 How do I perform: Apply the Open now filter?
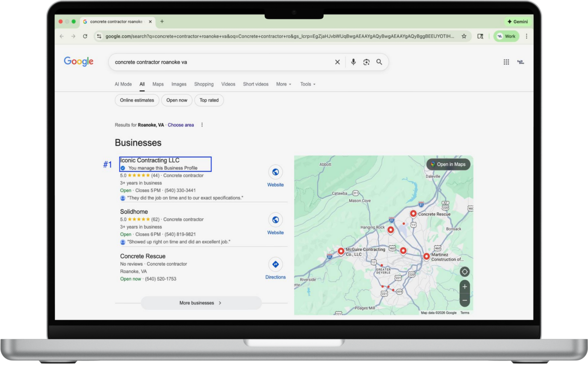(177, 100)
